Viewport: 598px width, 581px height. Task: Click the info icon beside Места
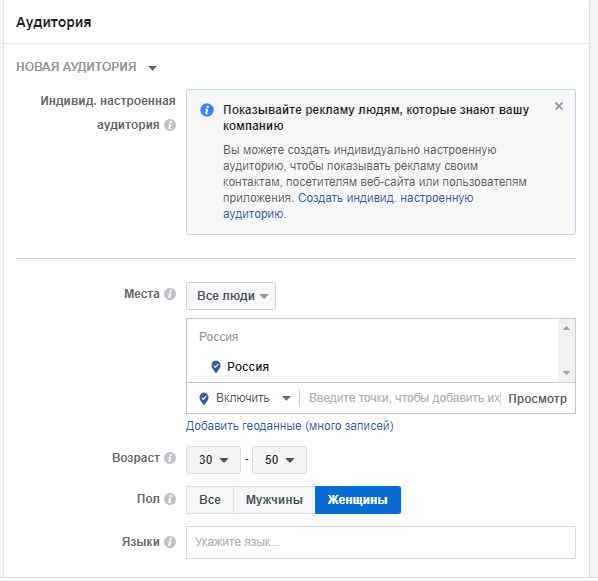click(170, 294)
